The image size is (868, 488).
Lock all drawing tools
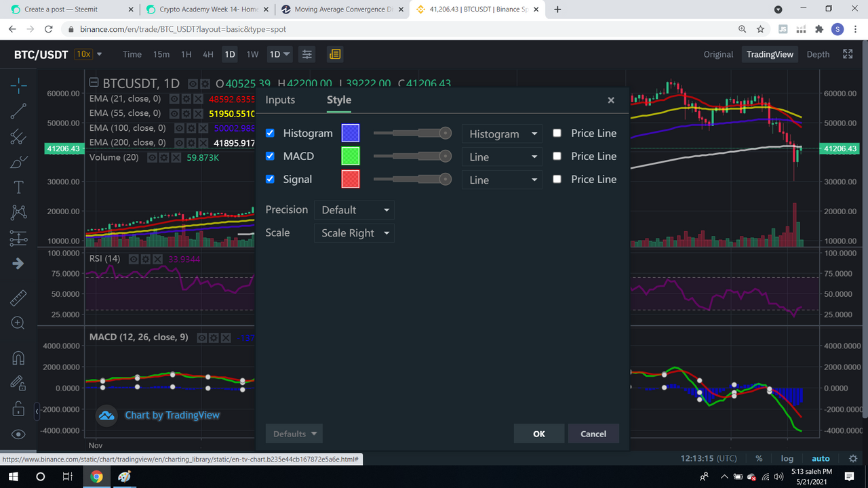click(18, 409)
